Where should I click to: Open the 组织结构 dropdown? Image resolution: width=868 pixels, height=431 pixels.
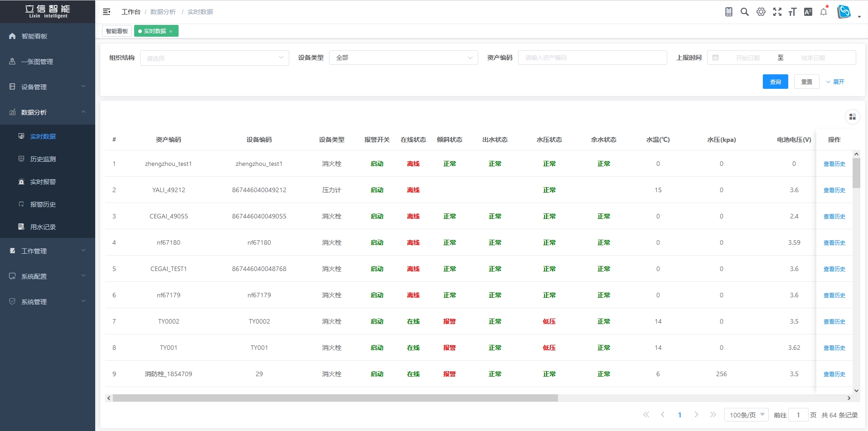coord(214,58)
